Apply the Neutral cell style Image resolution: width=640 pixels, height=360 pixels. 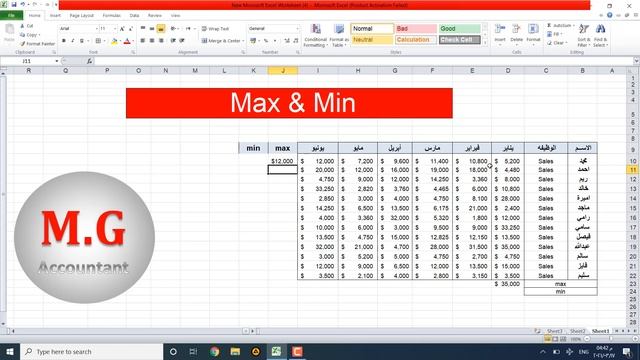pos(372,40)
